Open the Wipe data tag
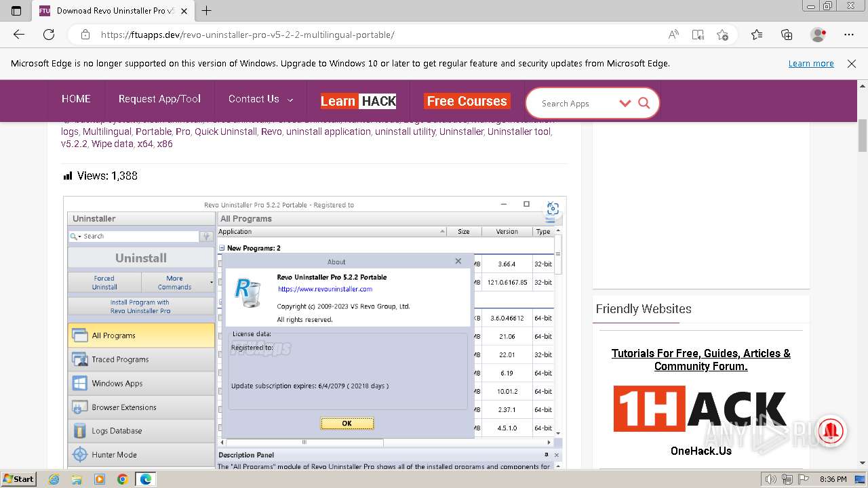The width and height of the screenshot is (868, 488). (x=112, y=144)
